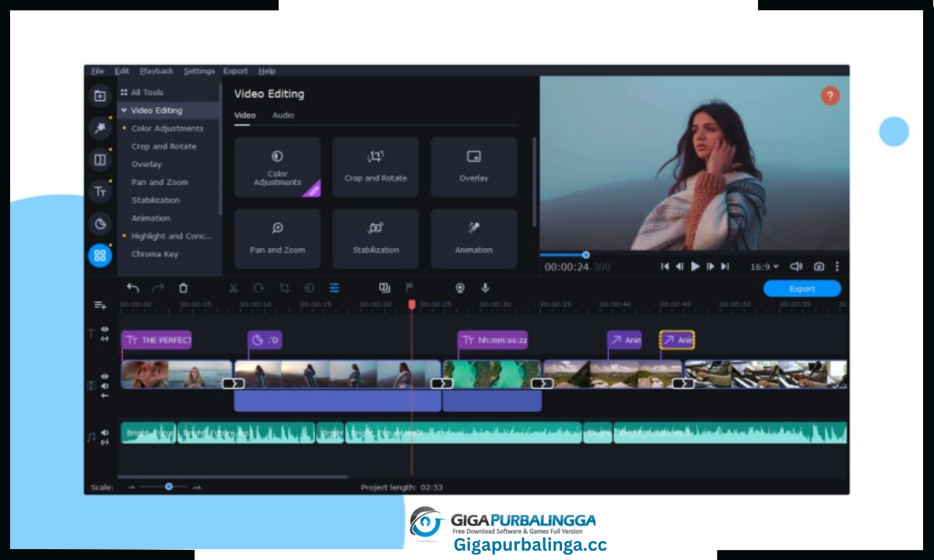The height and width of the screenshot is (560, 934).
Task: Click the blue Export button
Action: click(x=802, y=289)
